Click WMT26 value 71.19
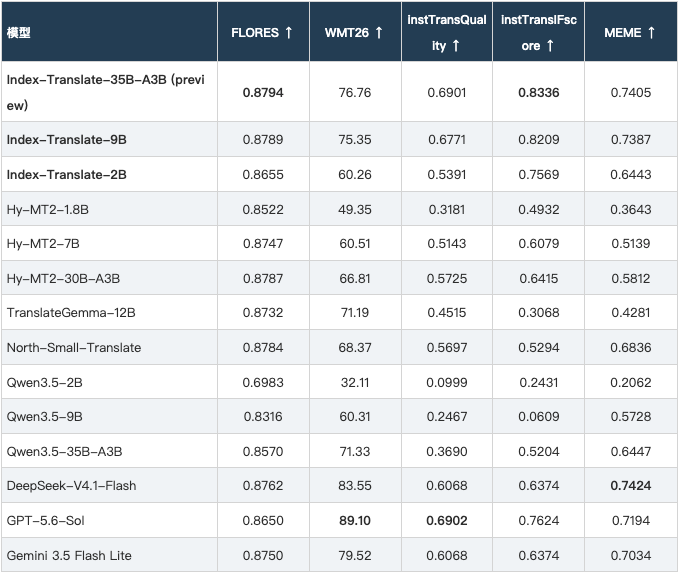This screenshot has height=574, width=680. (x=355, y=313)
